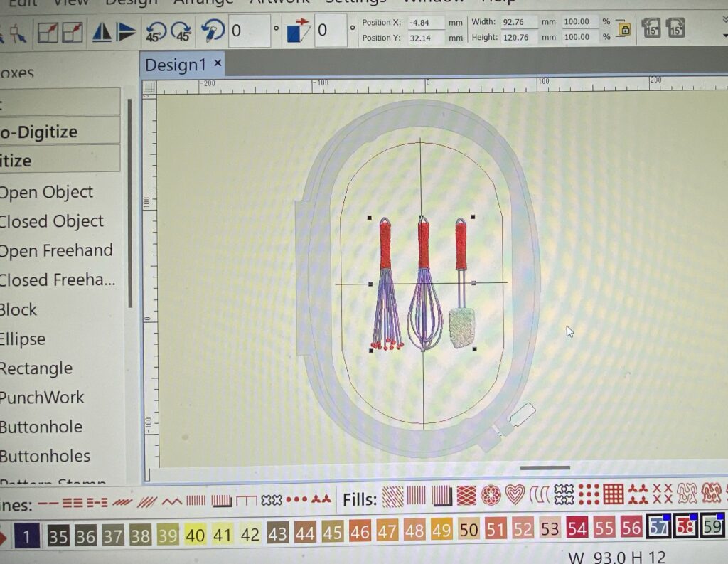Image resolution: width=728 pixels, height=564 pixels.
Task: Click the Mirror Vertical icon
Action: (x=127, y=32)
